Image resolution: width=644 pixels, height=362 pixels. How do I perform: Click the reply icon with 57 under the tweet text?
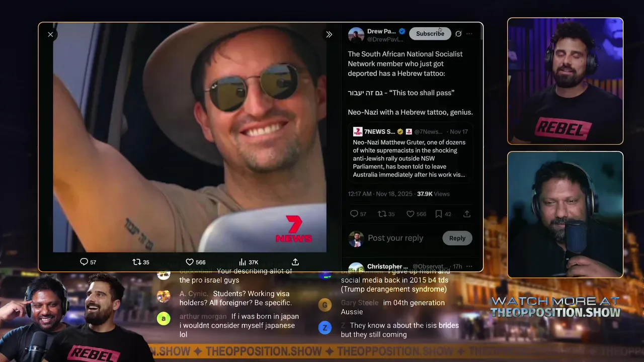[x=354, y=214]
